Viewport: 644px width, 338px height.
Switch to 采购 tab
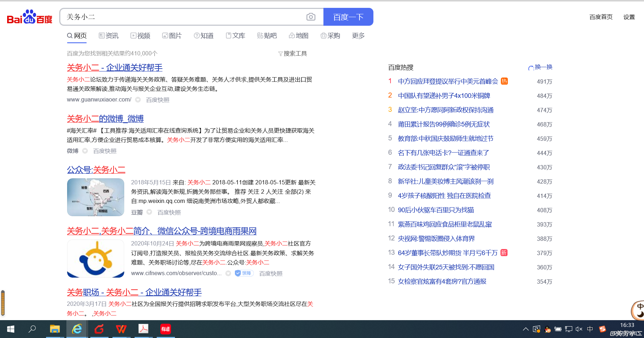point(330,36)
